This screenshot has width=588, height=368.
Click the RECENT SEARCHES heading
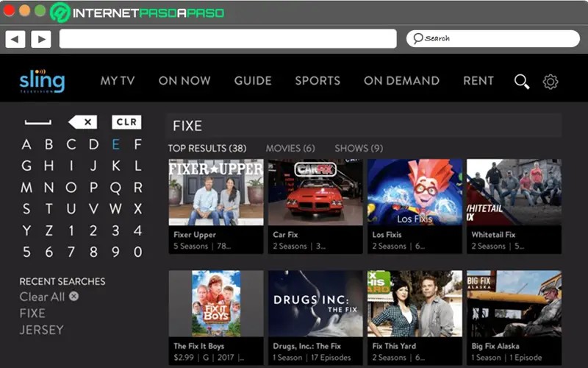(x=62, y=281)
